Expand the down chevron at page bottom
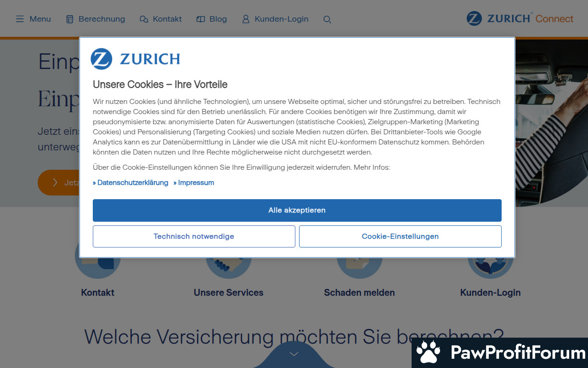 294,354
